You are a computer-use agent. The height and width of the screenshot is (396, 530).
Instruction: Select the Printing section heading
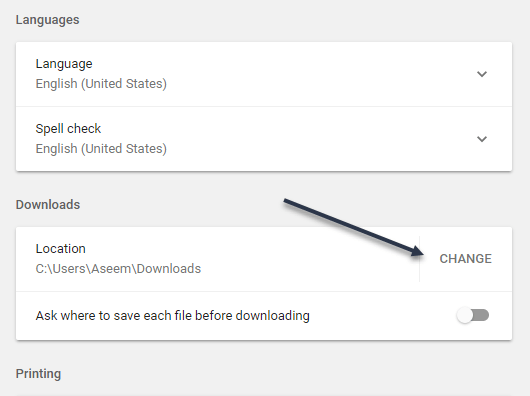pyautogui.click(x=38, y=374)
